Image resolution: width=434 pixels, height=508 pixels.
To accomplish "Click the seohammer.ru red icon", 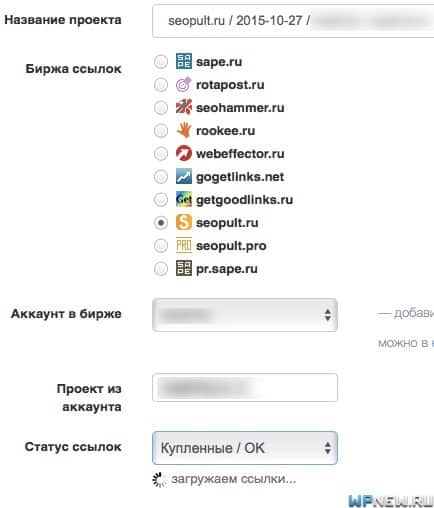I will point(184,107).
